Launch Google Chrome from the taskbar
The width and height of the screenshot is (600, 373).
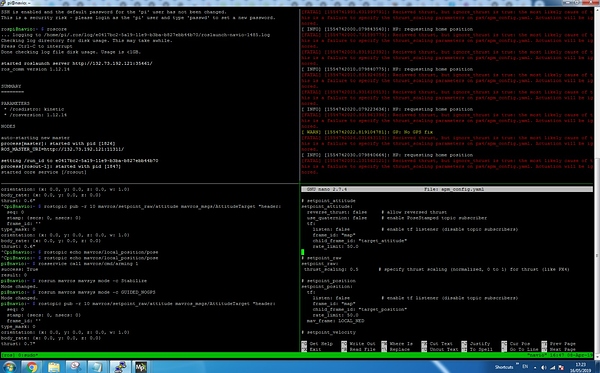pos(31,367)
